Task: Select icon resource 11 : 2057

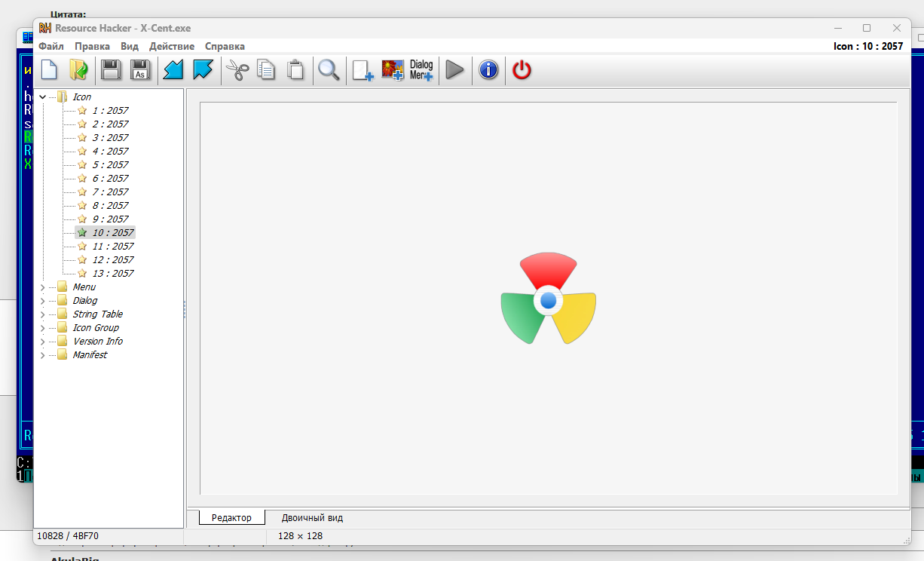Action: pos(113,246)
